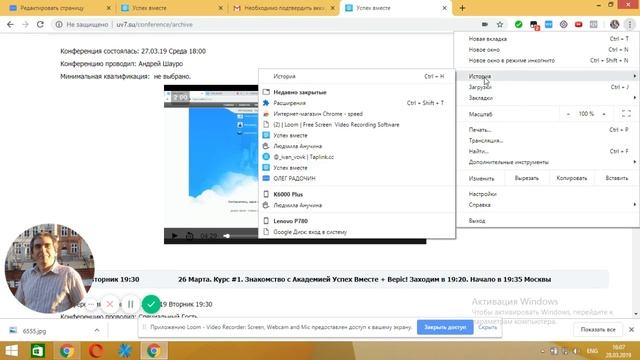Open the blue asterisk app on the taskbar
Screen dimensions: 640x360
(124, 351)
